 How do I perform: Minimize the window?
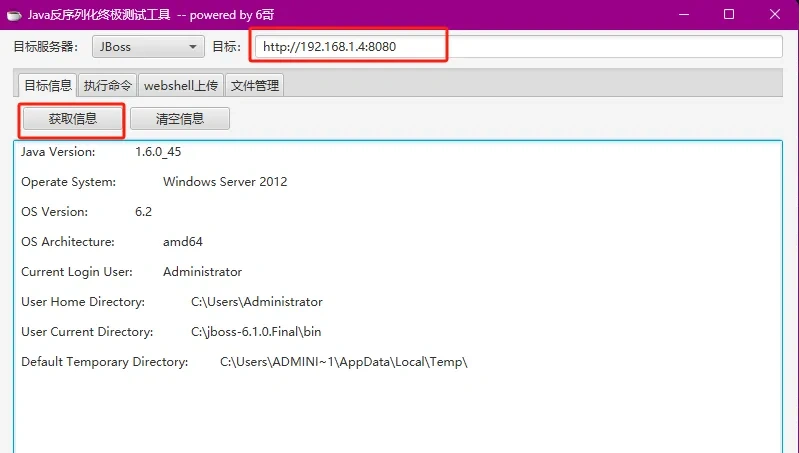684,14
